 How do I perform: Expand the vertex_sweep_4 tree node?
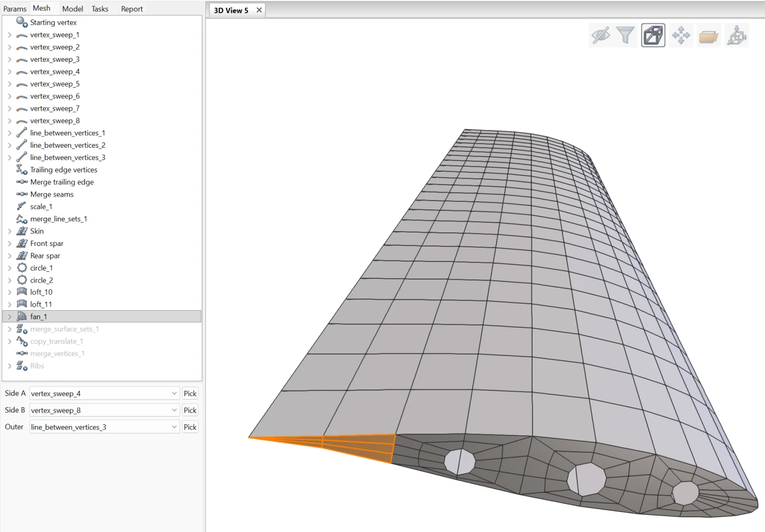[9, 72]
